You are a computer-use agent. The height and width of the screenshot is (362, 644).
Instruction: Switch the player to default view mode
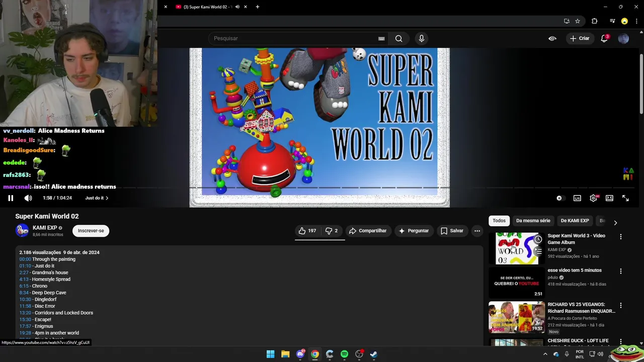tap(609, 198)
